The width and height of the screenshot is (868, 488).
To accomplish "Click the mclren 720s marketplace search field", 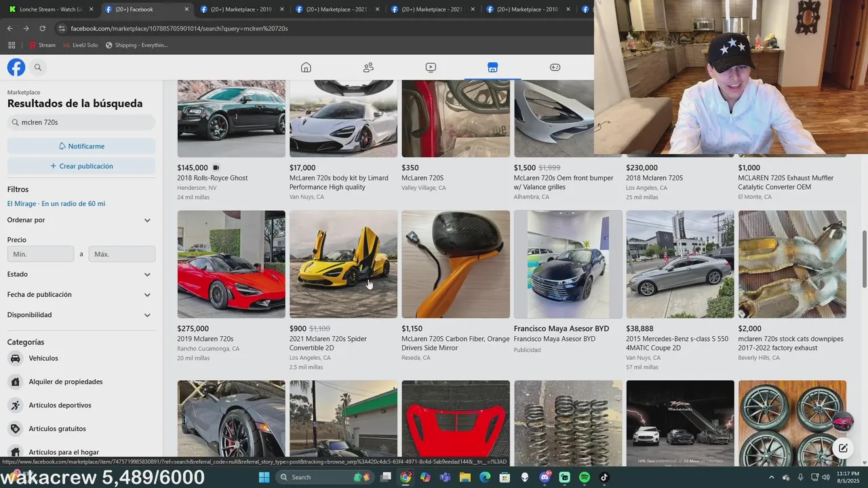I will point(81,123).
